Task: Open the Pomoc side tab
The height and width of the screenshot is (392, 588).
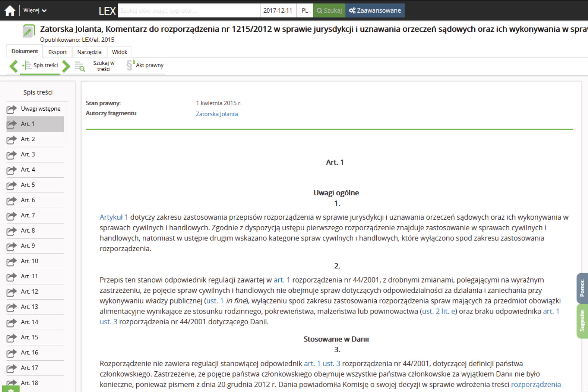Action: (582, 288)
